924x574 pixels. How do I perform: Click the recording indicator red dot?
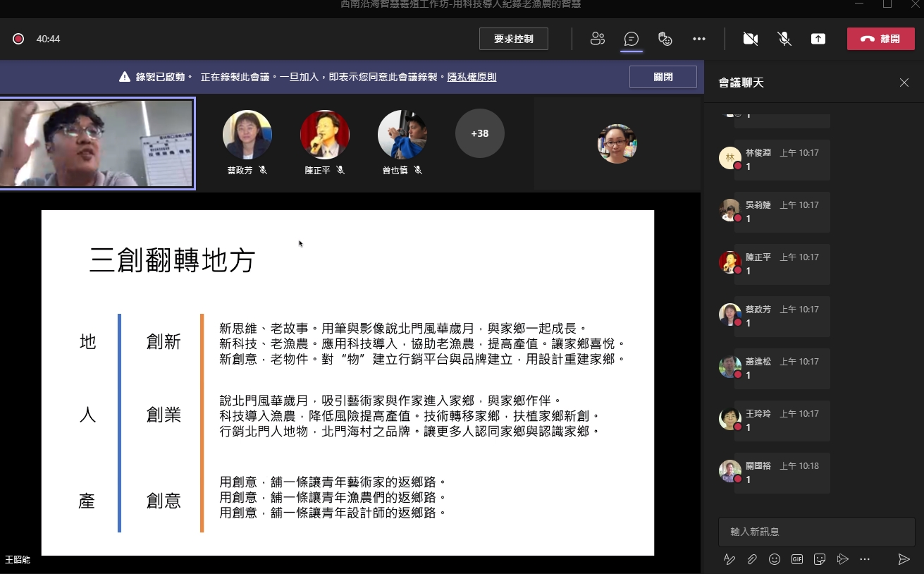pos(18,39)
